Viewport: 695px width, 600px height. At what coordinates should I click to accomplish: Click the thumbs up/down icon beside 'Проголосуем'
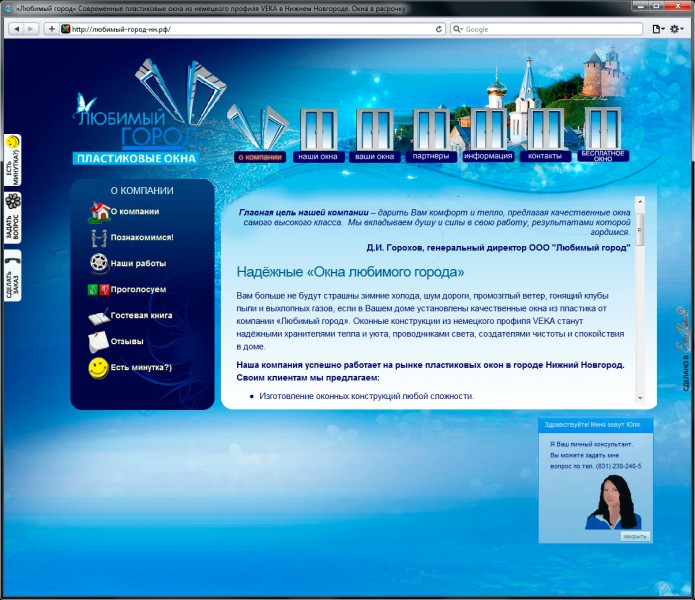click(x=98, y=290)
